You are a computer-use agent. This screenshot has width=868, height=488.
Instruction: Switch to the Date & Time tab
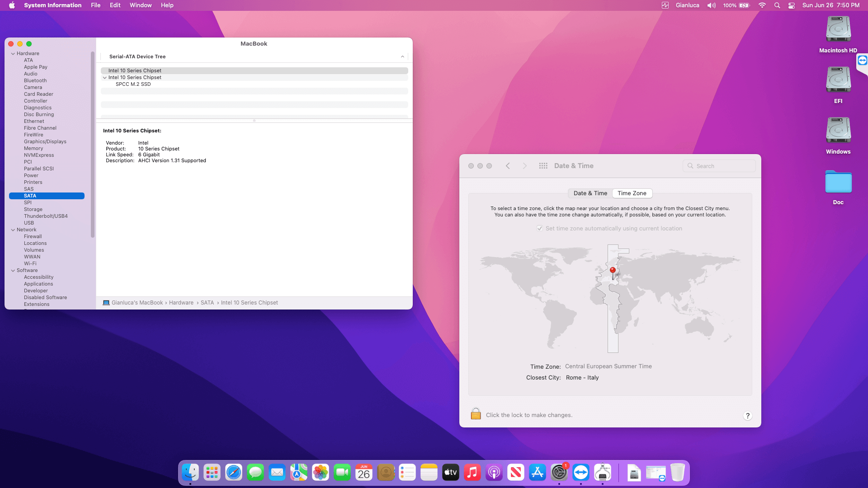(590, 193)
